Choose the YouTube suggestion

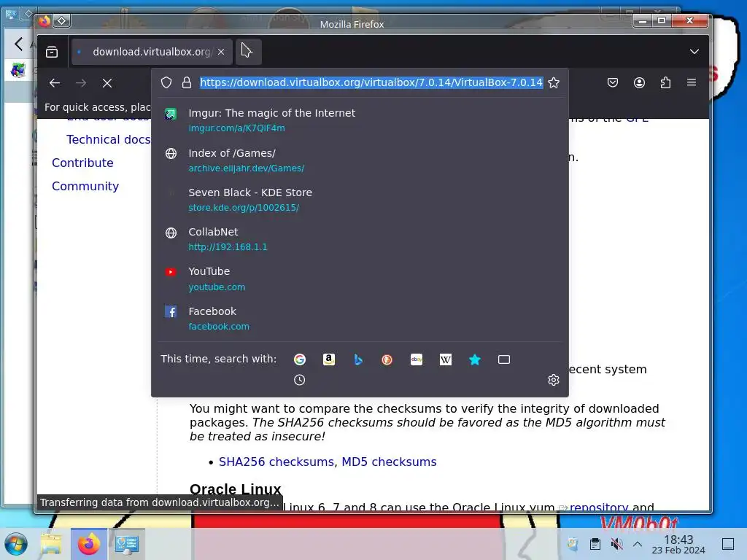(360, 279)
